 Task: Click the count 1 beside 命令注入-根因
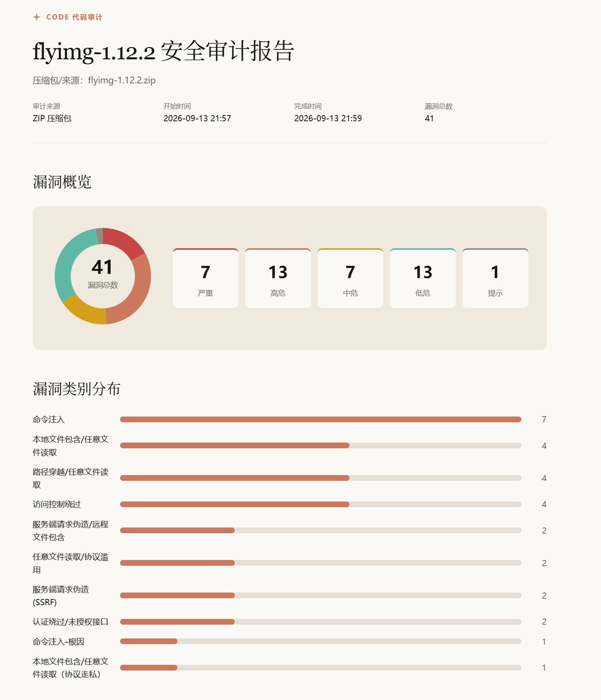[x=544, y=642]
